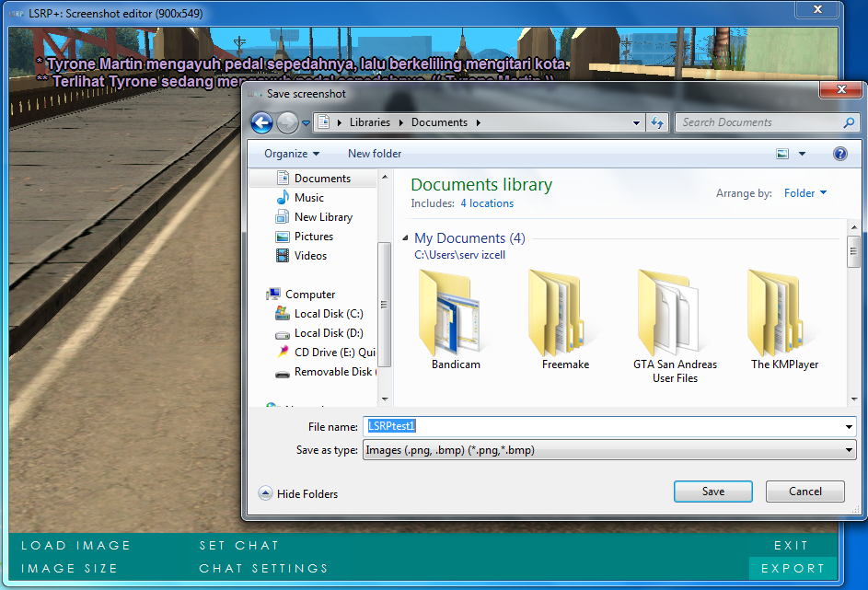Open breadcrumb arrow after Documents
This screenshot has height=590, width=868.
[x=479, y=122]
